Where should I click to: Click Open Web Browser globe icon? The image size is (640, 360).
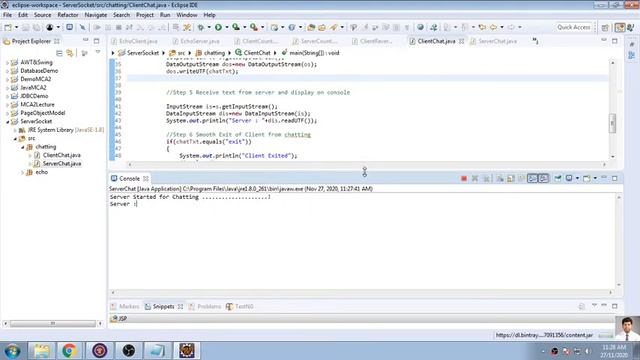420,27
